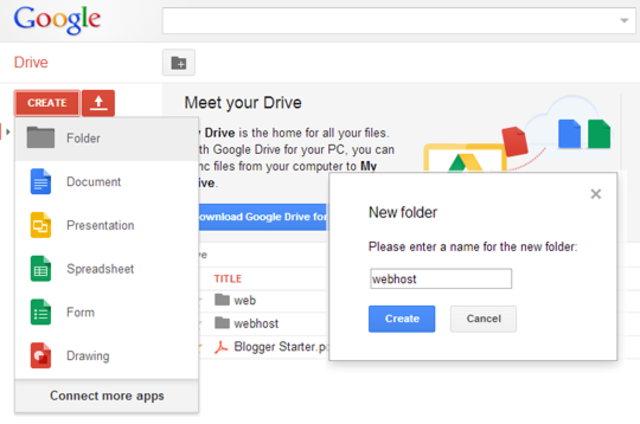Click the PDF icon for Blogger Starter
The image size is (640, 424).
pyautogui.click(x=221, y=347)
